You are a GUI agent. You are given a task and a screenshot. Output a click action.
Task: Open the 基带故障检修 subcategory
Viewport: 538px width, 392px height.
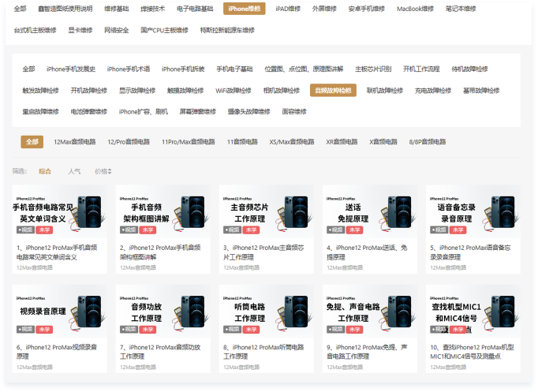click(x=481, y=91)
